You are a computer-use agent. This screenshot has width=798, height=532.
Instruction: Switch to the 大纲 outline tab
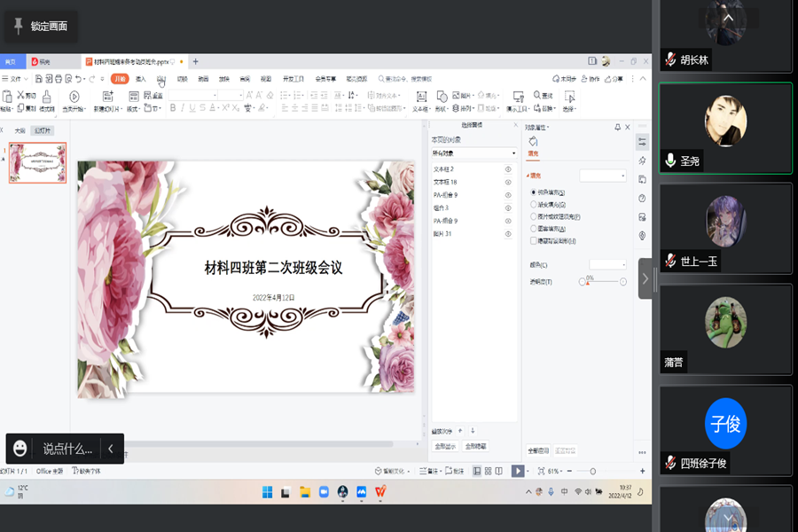pos(20,130)
